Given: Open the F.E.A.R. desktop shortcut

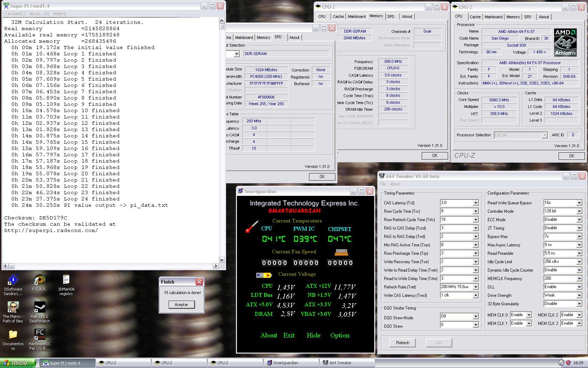Looking at the screenshot, I should (40, 280).
